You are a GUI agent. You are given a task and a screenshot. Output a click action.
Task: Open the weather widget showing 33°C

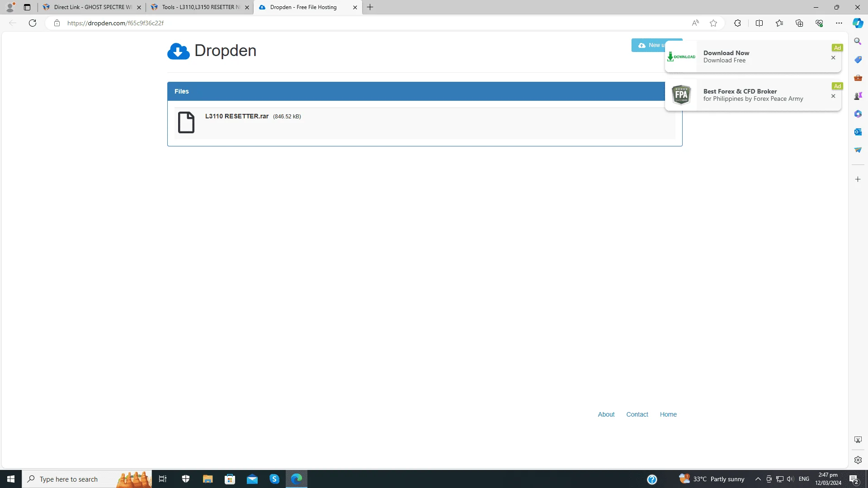712,479
